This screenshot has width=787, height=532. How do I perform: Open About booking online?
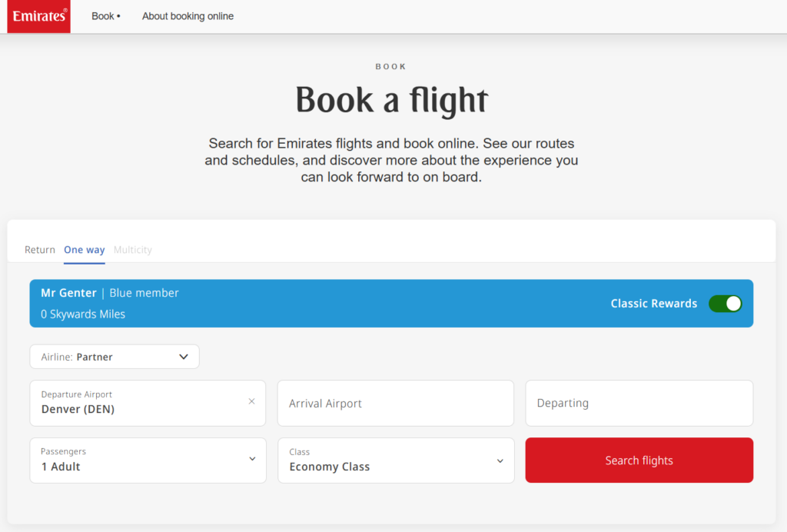pos(188,15)
